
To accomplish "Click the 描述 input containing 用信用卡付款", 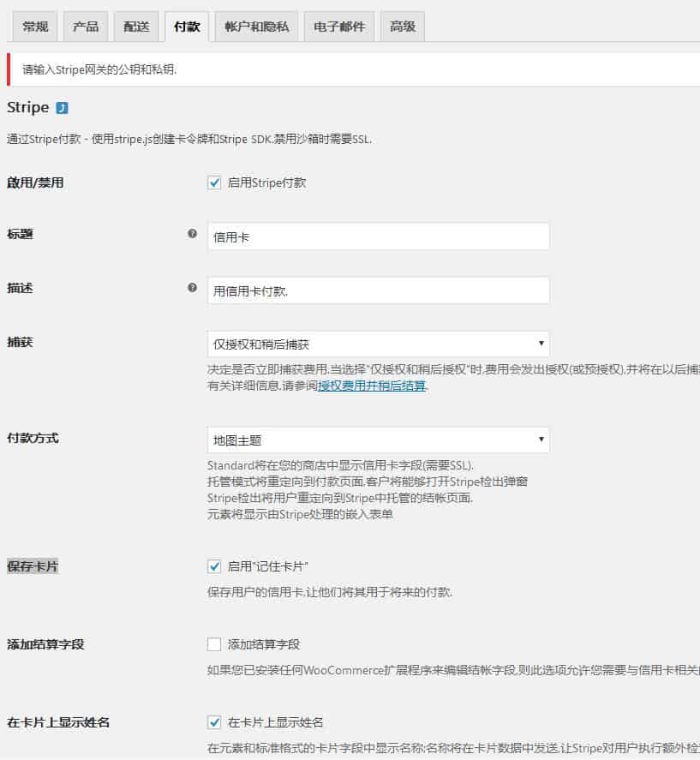I will [x=378, y=290].
